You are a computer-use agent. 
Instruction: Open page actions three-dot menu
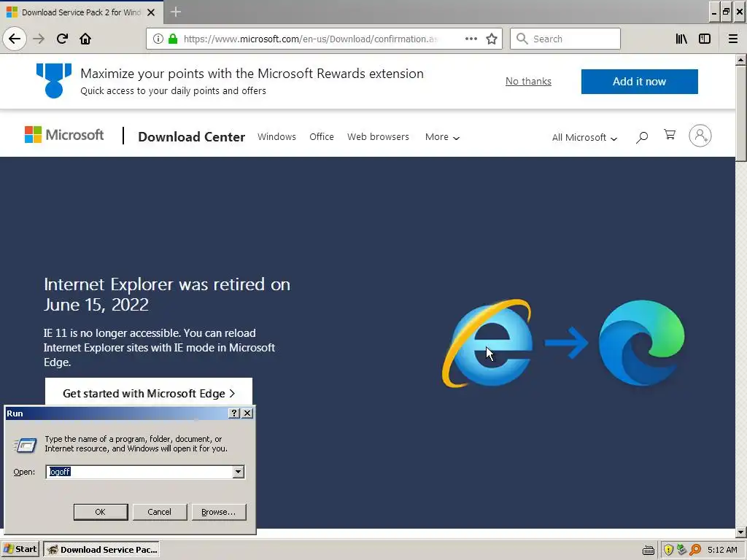471,39
